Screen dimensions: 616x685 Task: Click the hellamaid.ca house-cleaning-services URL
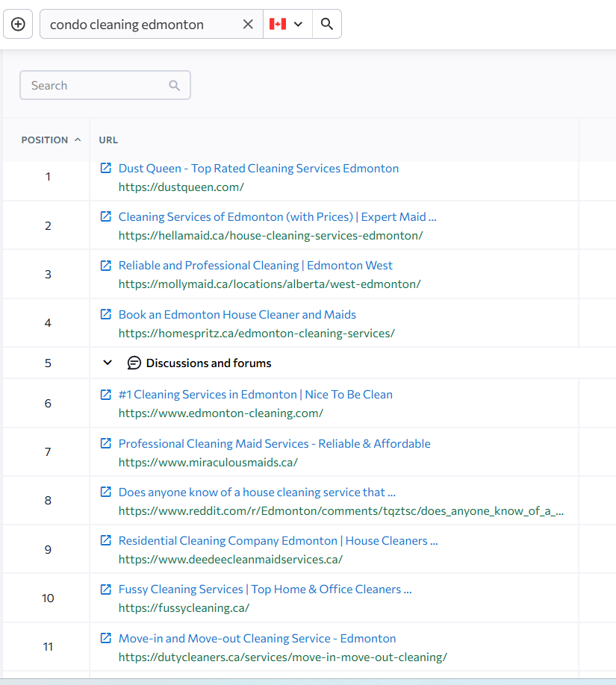click(270, 236)
